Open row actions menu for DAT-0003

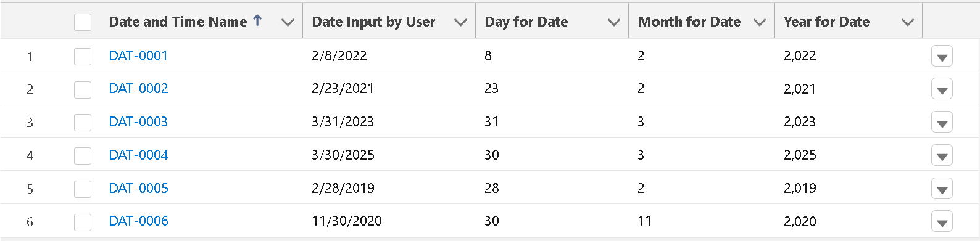942,122
